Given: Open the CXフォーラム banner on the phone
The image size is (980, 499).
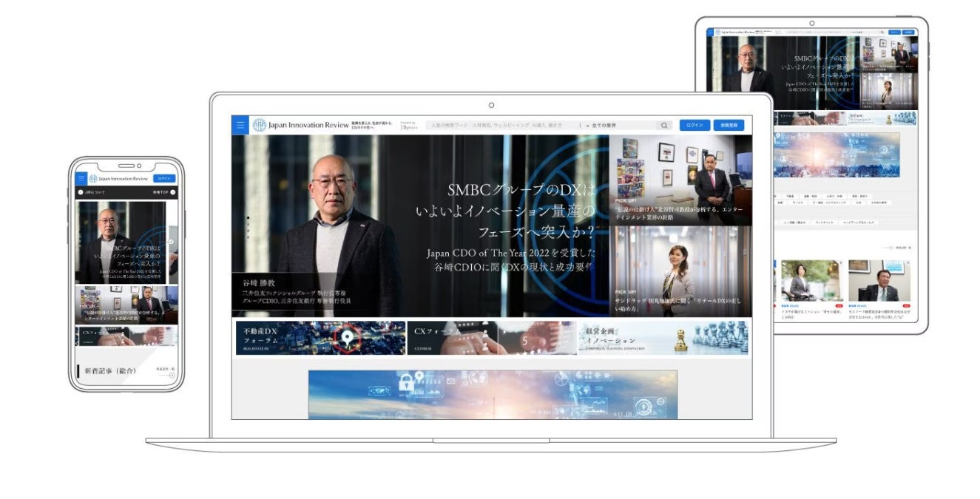Looking at the screenshot, I should click(126, 336).
